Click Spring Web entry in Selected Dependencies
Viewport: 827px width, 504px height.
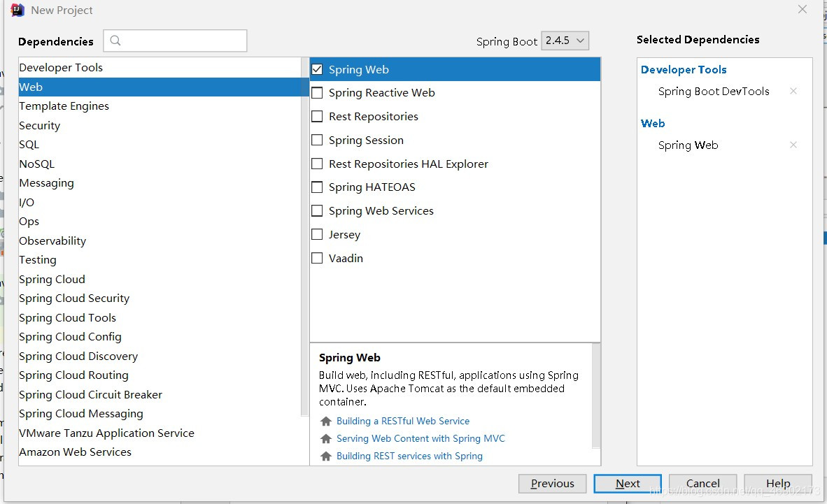[688, 145]
